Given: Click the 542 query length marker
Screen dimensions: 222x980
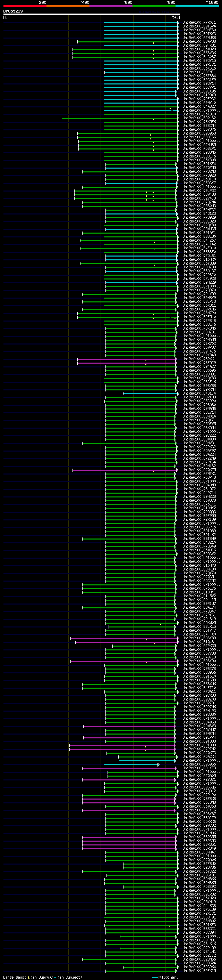Looking at the screenshot, I should point(175,17).
